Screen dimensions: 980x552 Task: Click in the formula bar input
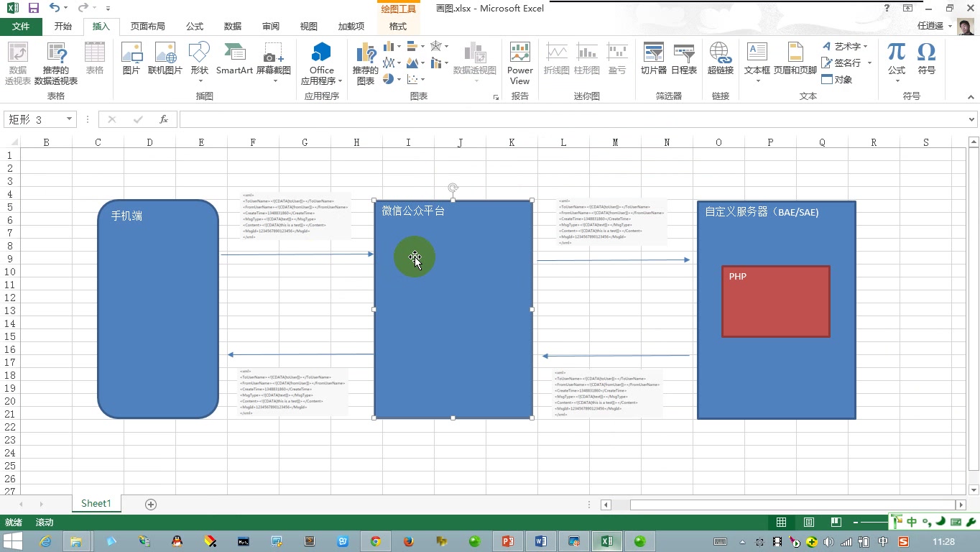tap(573, 119)
